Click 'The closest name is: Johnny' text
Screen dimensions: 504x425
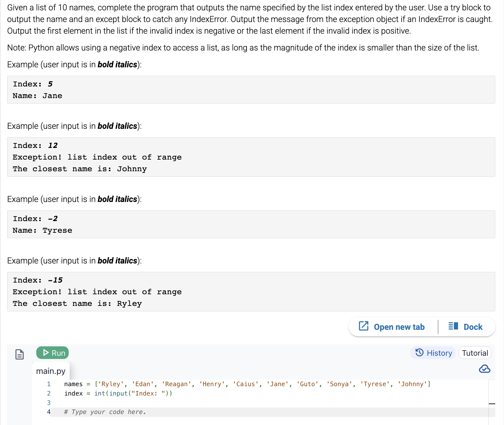click(x=80, y=169)
